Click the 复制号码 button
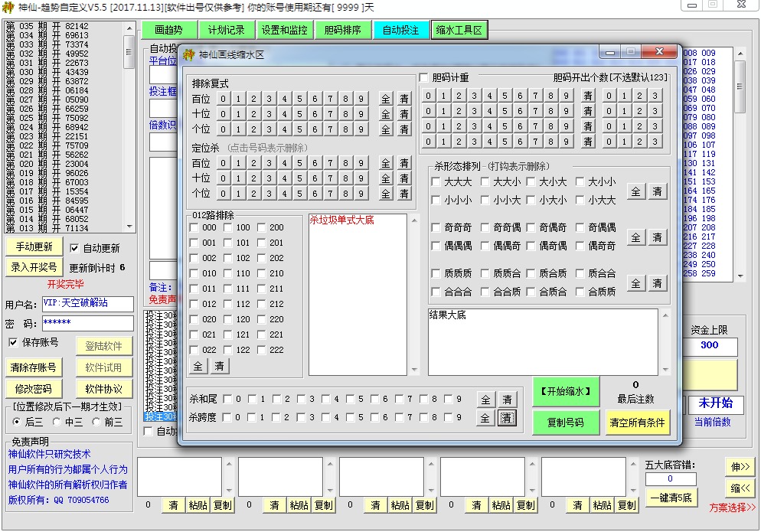The image size is (761, 532). pos(566,423)
